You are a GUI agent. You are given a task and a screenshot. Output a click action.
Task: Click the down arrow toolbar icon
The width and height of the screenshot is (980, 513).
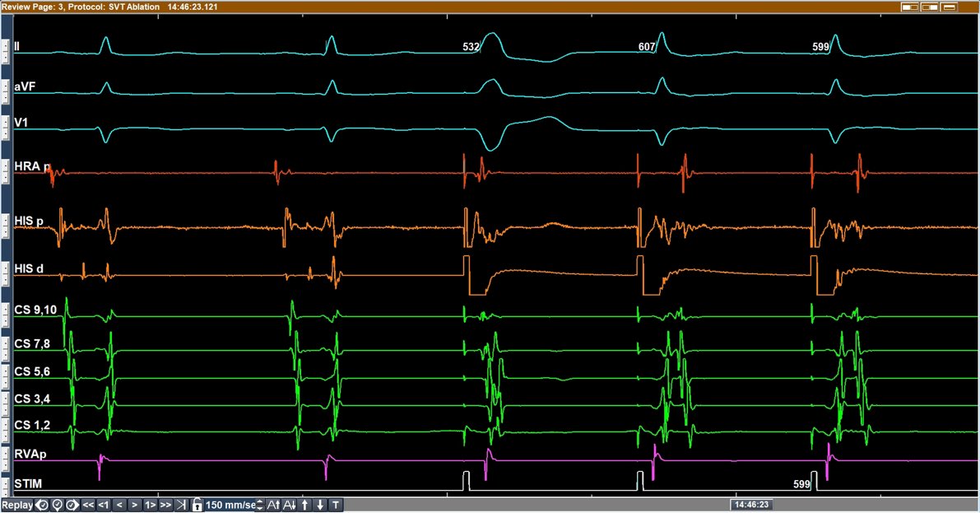pyautogui.click(x=320, y=505)
